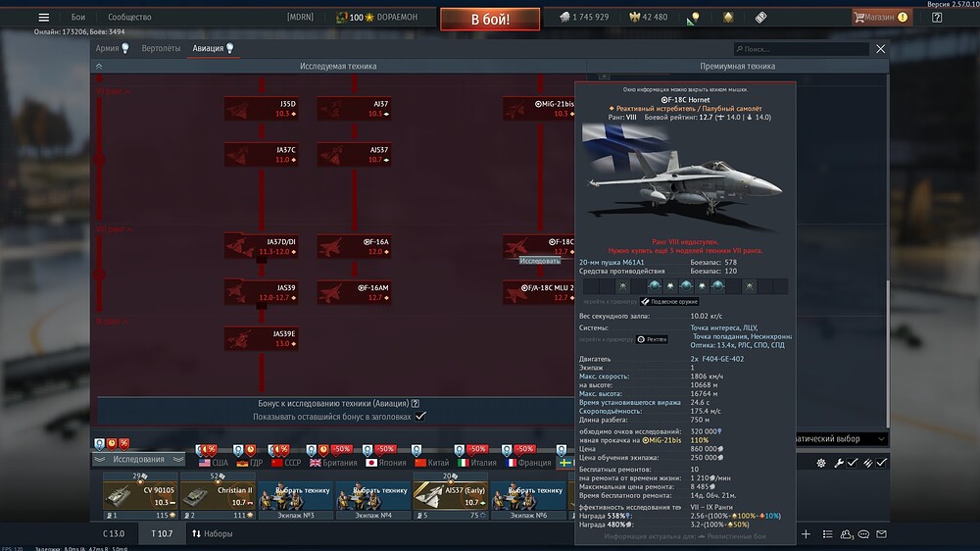Select the JAS39E aircraft card
This screenshot has width=980, height=551.
pos(262,338)
